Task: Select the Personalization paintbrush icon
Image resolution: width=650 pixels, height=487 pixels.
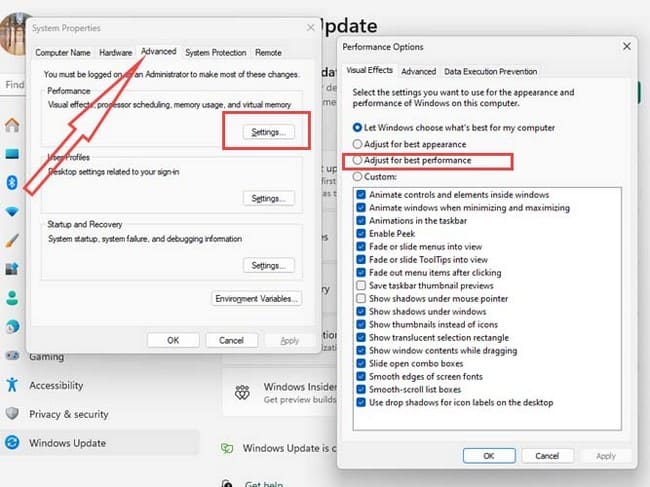Action: pyautogui.click(x=12, y=240)
